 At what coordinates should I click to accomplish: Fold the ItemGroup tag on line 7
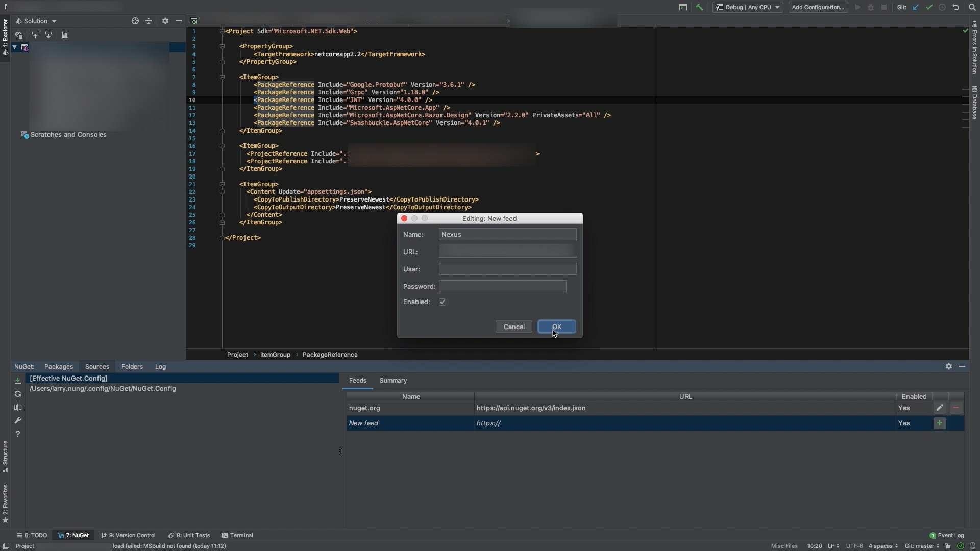click(x=222, y=77)
